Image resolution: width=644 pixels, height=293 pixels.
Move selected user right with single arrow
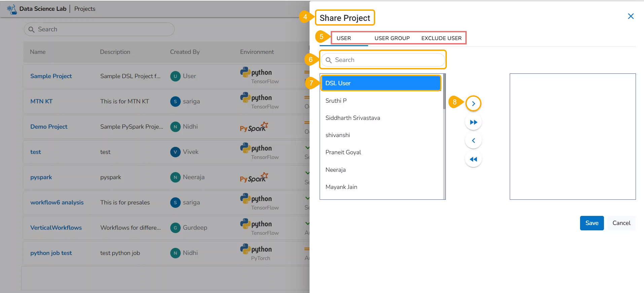point(473,103)
